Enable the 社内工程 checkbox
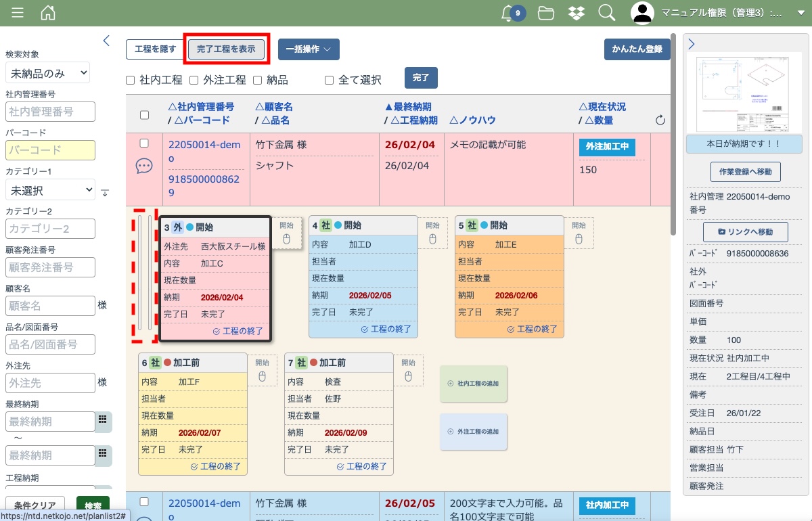This screenshot has height=521, width=812. 131,80
